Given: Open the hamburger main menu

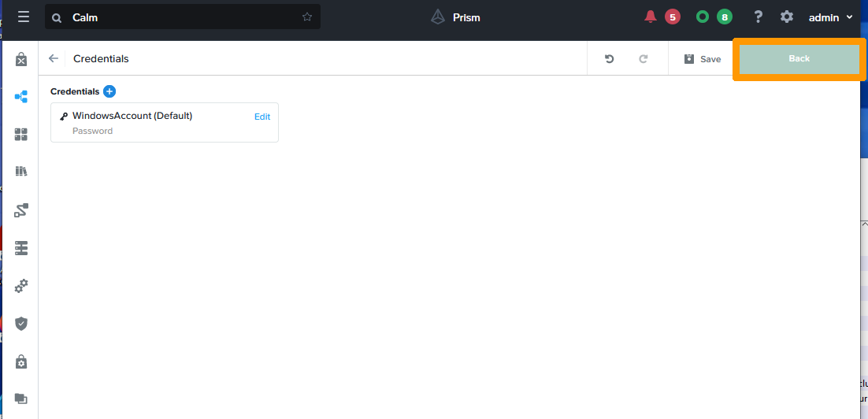Looking at the screenshot, I should click(23, 17).
